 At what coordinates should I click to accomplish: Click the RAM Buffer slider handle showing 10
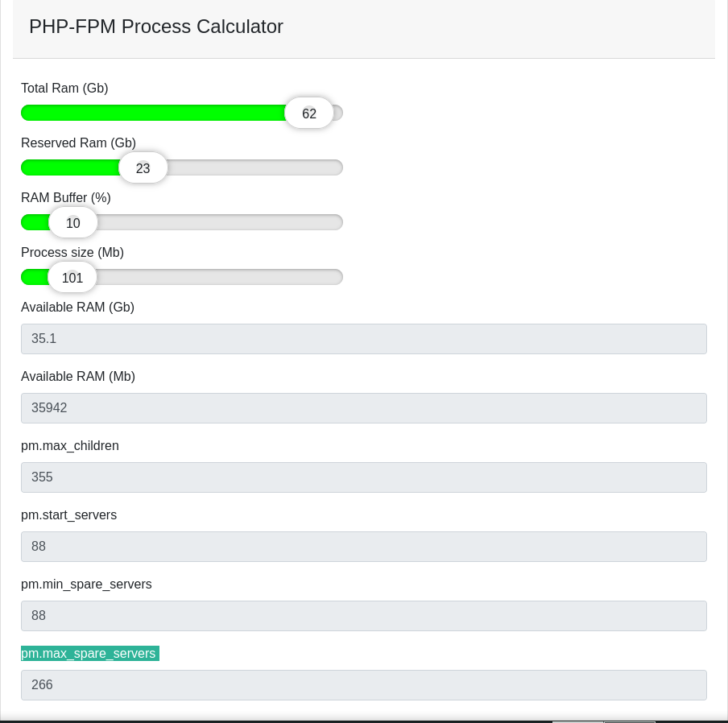point(73,223)
